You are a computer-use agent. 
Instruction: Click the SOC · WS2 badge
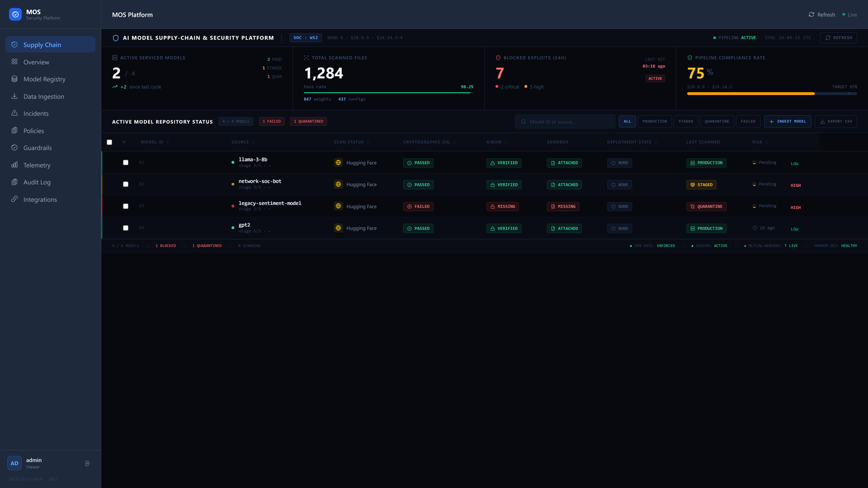[x=305, y=38]
